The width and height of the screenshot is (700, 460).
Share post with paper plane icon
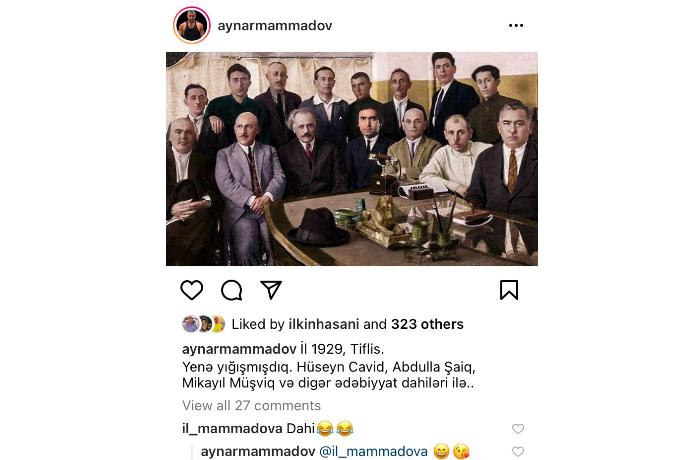tap(271, 290)
